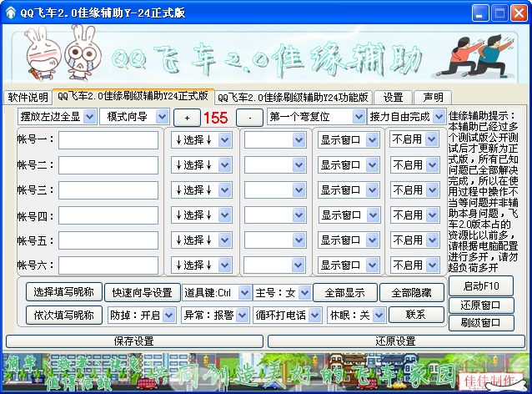Click the 刷级窗口 button
This screenshot has height=394, width=532.
tap(481, 323)
